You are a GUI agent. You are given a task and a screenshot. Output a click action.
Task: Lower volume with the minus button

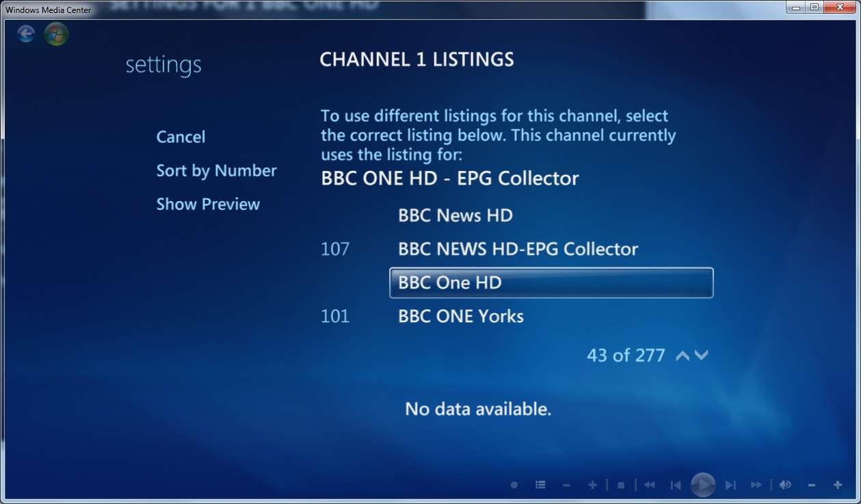click(x=812, y=485)
